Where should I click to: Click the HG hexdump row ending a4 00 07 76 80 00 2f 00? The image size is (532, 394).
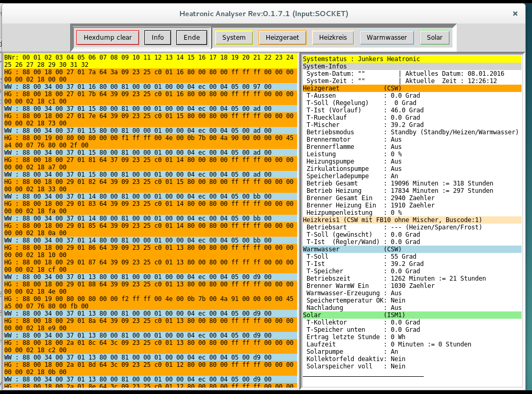point(150,142)
